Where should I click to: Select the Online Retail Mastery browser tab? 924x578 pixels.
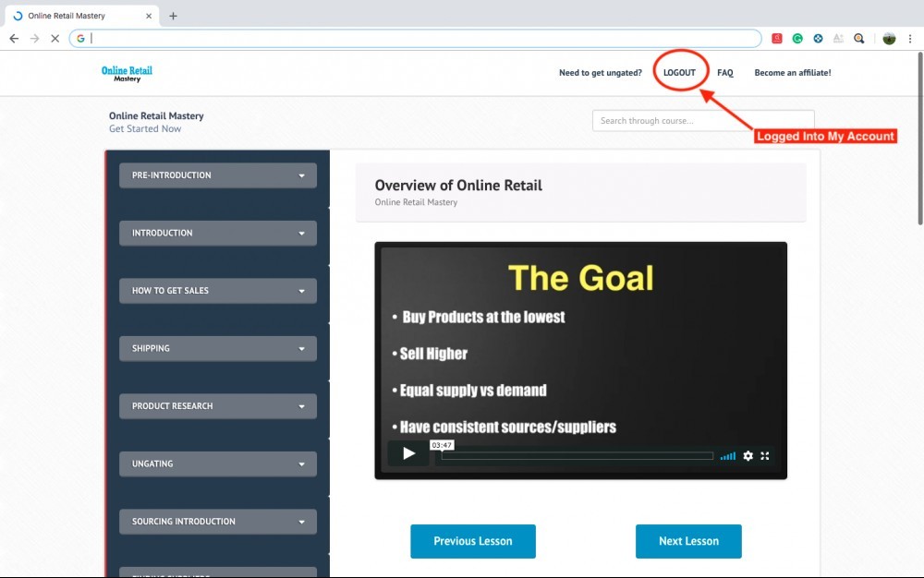[x=82, y=16]
